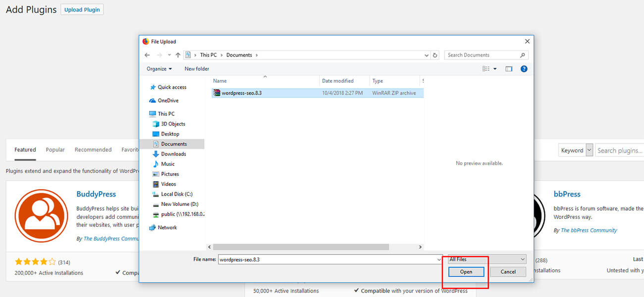Open the address bar history dropdown

click(x=427, y=55)
